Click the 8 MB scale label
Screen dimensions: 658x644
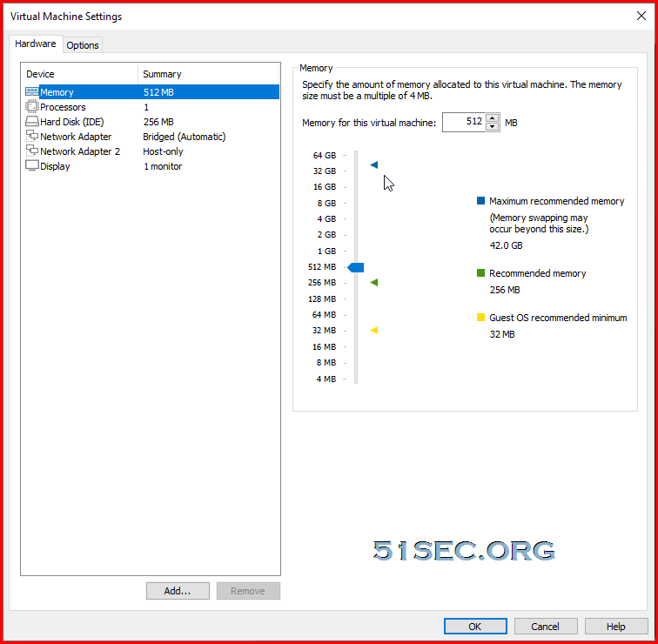[x=326, y=363]
